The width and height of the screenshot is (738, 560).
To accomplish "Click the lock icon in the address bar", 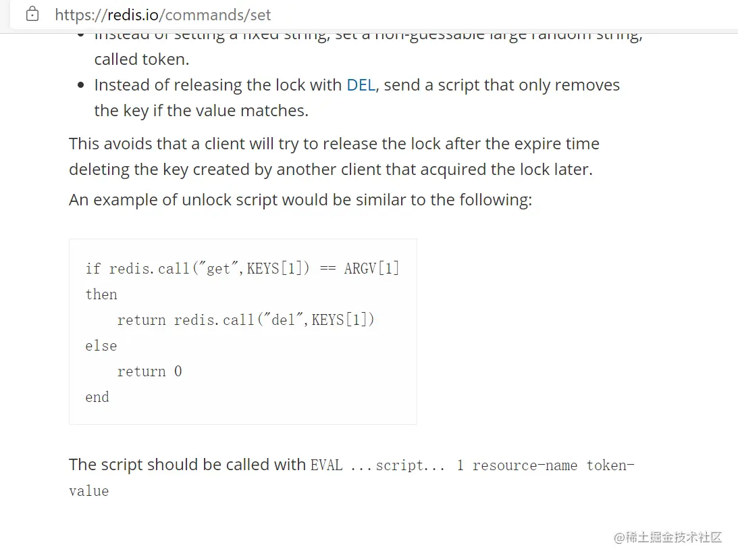I will coord(32,14).
